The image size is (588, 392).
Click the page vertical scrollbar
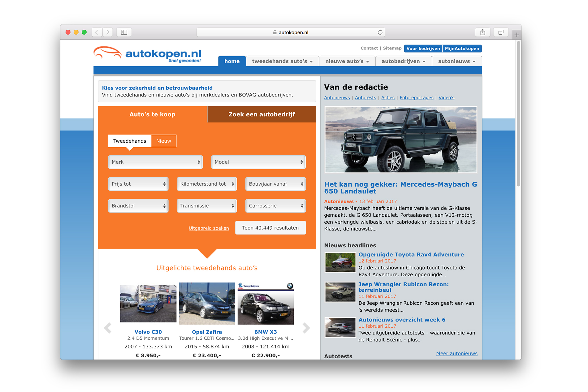click(518, 114)
